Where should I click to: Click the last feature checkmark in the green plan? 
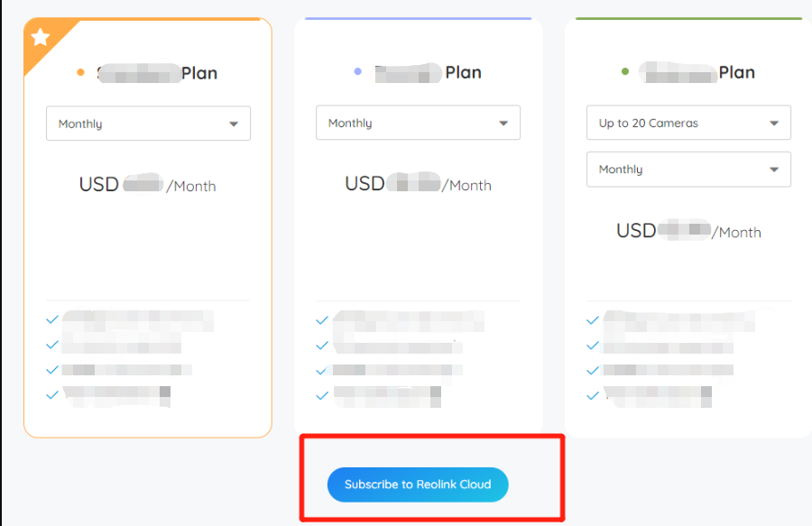click(x=593, y=395)
